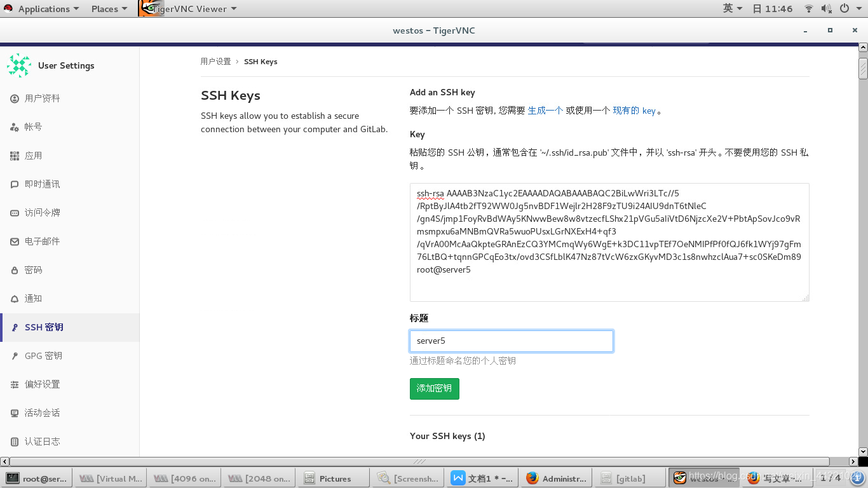Screen dimensions: 868x488
Task: Open 密码 password settings
Action: [x=70, y=270]
